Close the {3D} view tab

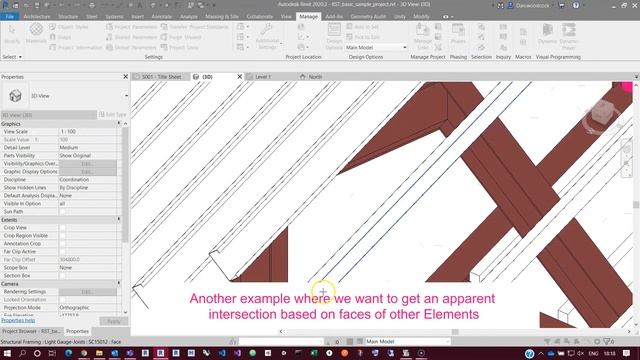[240, 77]
